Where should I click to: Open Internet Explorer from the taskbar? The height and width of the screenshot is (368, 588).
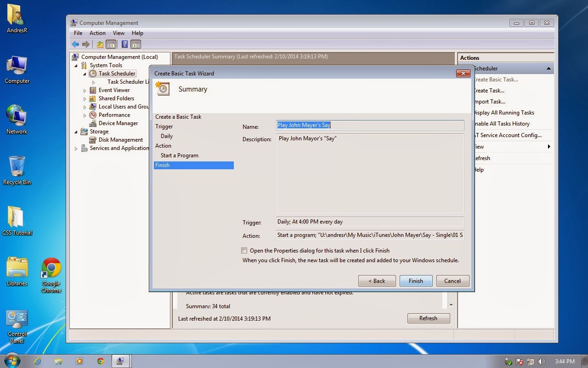pos(38,361)
